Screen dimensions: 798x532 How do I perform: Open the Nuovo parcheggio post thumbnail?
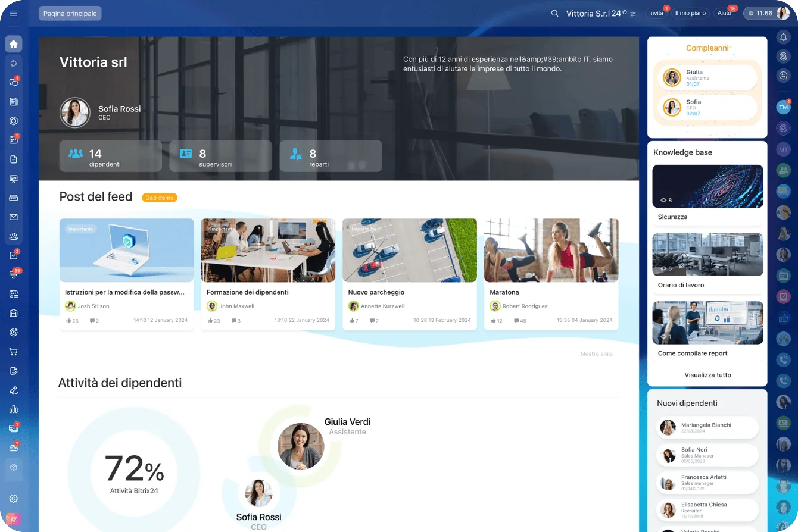(410, 251)
